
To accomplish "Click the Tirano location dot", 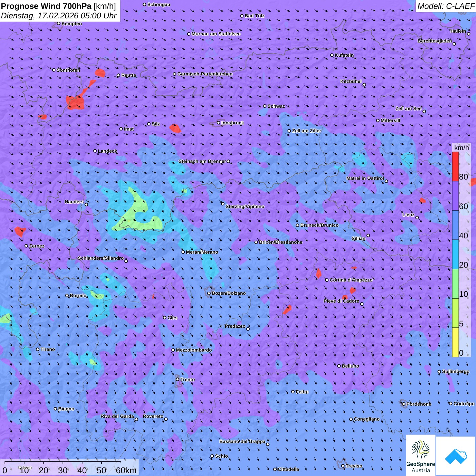I will coord(38,349).
